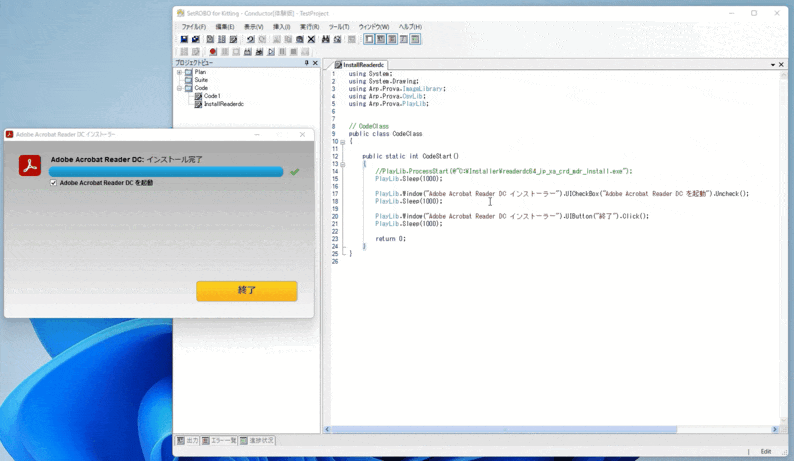Image resolution: width=794 pixels, height=461 pixels.
Task: Open the editor tab list dropdown arrow
Action: 773,65
